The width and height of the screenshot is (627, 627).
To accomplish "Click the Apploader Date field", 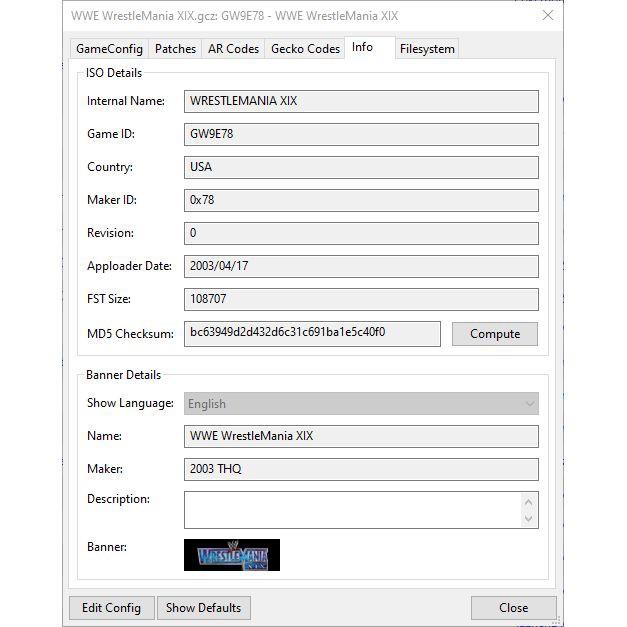I will tap(361, 266).
